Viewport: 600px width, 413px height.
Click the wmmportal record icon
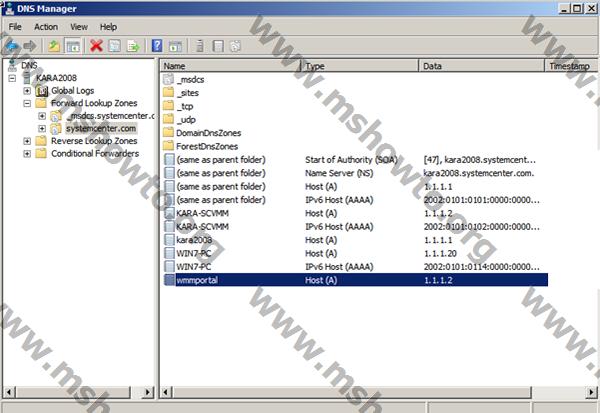point(169,280)
